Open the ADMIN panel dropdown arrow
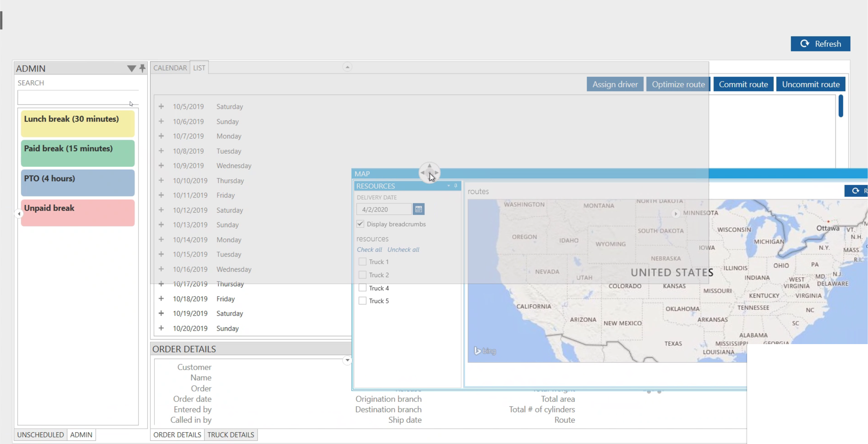 pyautogui.click(x=131, y=68)
